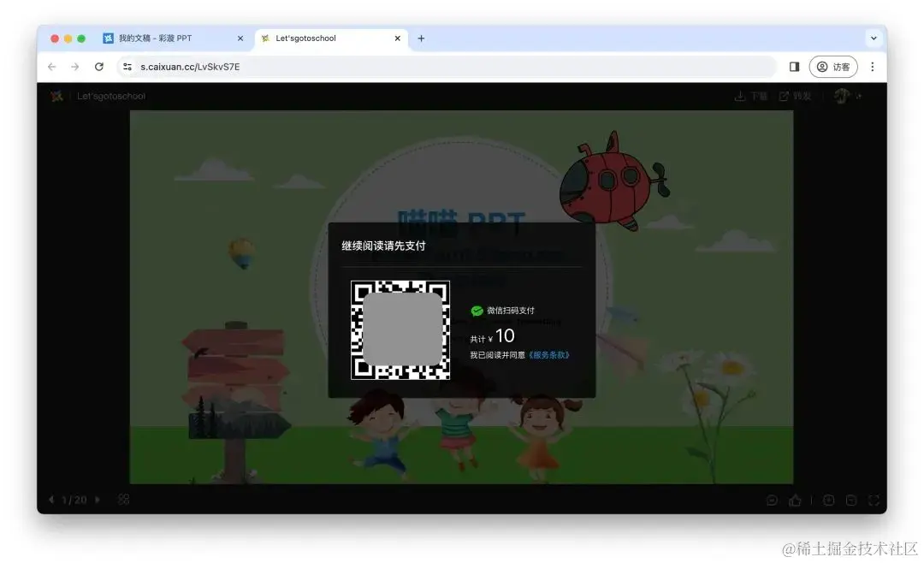
Task: Go to next slide arrow
Action: tap(98, 500)
